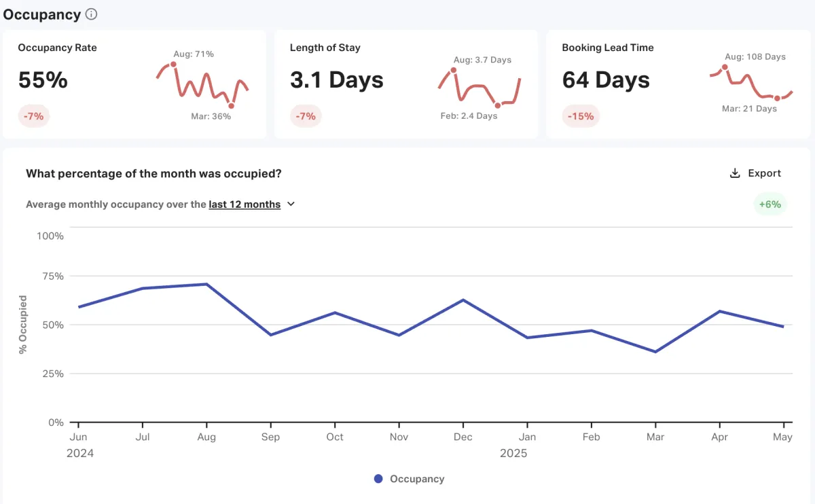Click the Export button label
Screen dimensions: 815x504
point(764,173)
